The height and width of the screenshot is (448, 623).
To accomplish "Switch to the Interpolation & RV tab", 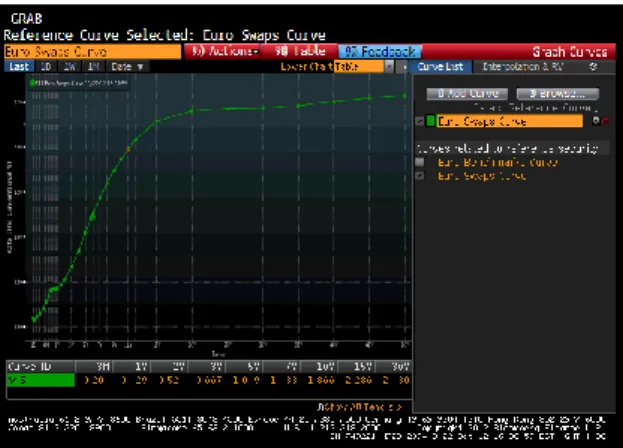I will (x=522, y=67).
